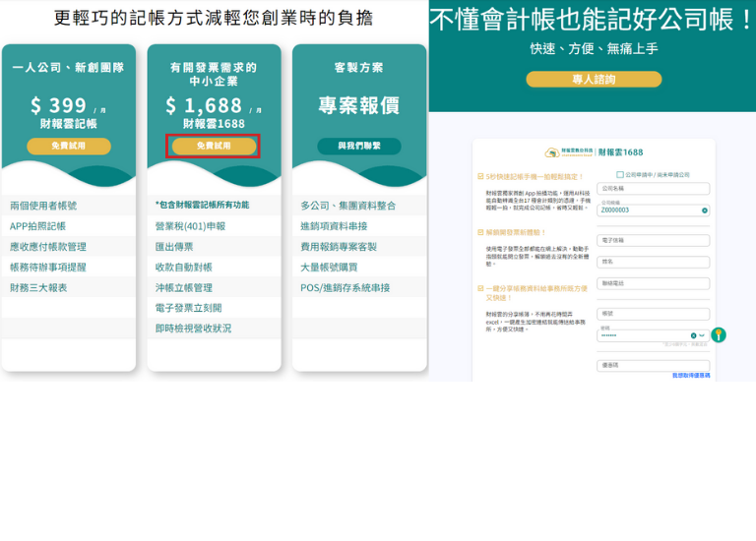
Task: Click the 進銷項資料串接 feature row
Action: [359, 226]
